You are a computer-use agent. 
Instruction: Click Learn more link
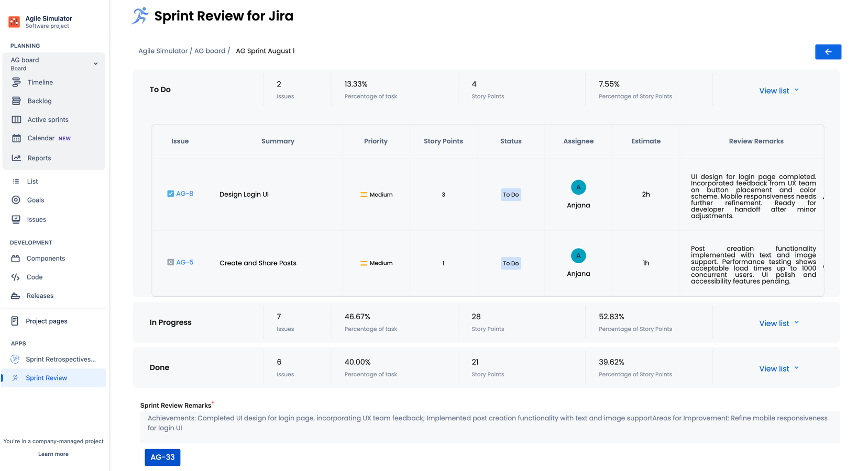(x=53, y=454)
